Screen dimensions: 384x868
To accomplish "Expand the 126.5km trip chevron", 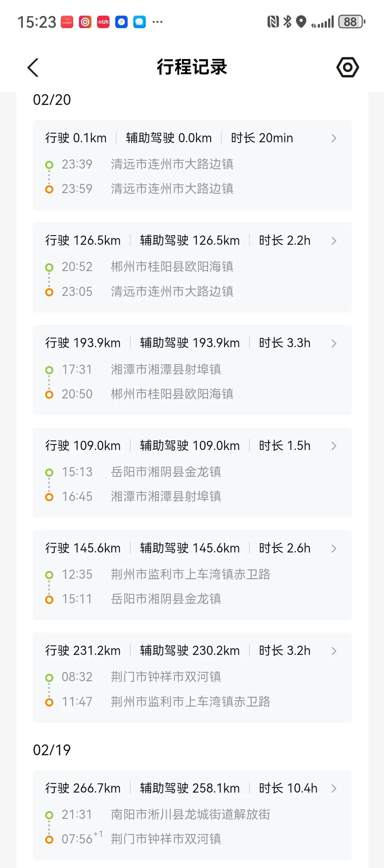I will pos(334,241).
